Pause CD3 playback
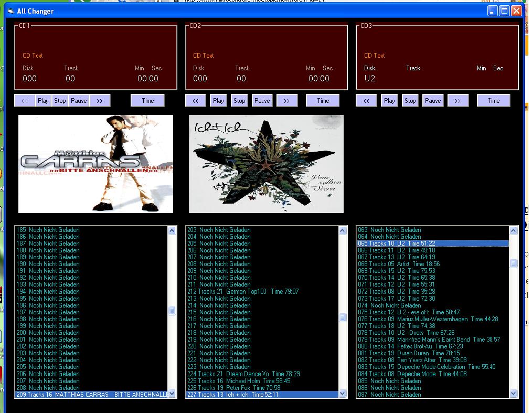This screenshot has height=413, width=532. click(433, 101)
